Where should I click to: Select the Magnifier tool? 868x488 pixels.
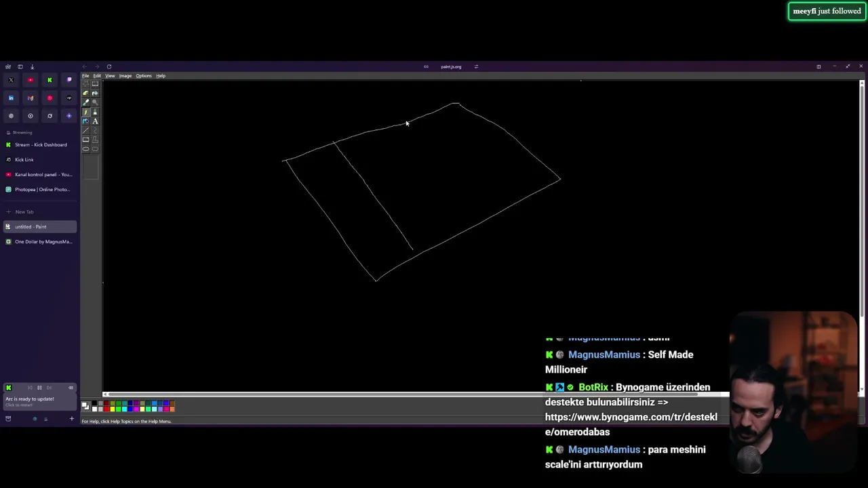pos(95,102)
